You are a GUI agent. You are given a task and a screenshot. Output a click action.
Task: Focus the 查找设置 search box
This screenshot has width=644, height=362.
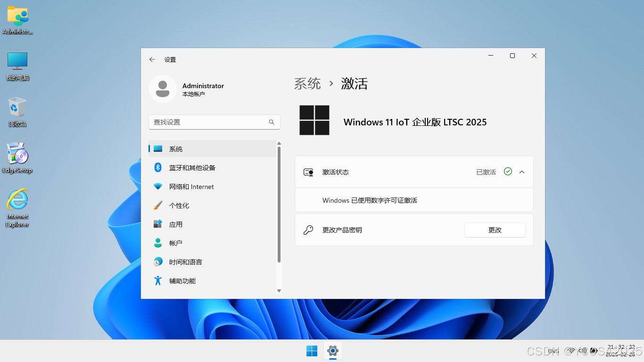tap(215, 122)
